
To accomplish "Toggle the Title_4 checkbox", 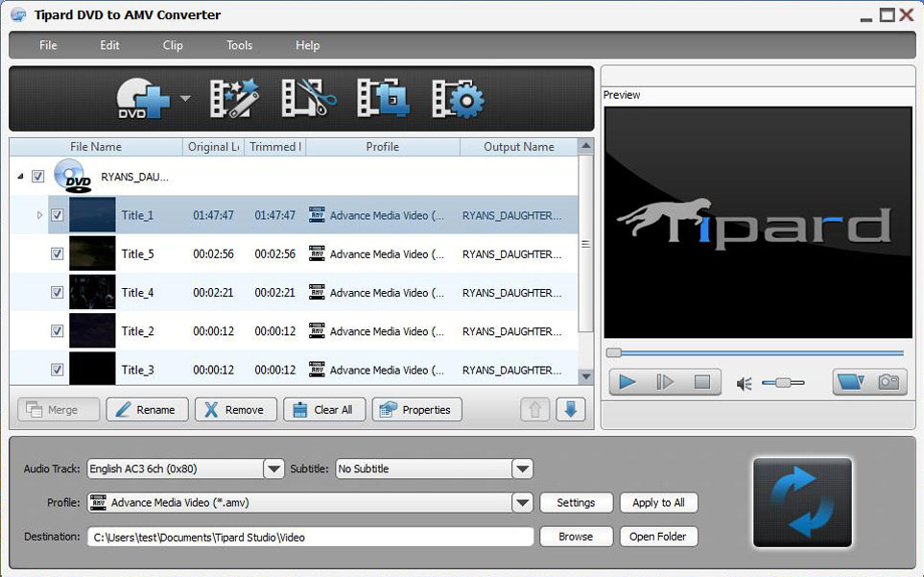I will click(x=57, y=293).
